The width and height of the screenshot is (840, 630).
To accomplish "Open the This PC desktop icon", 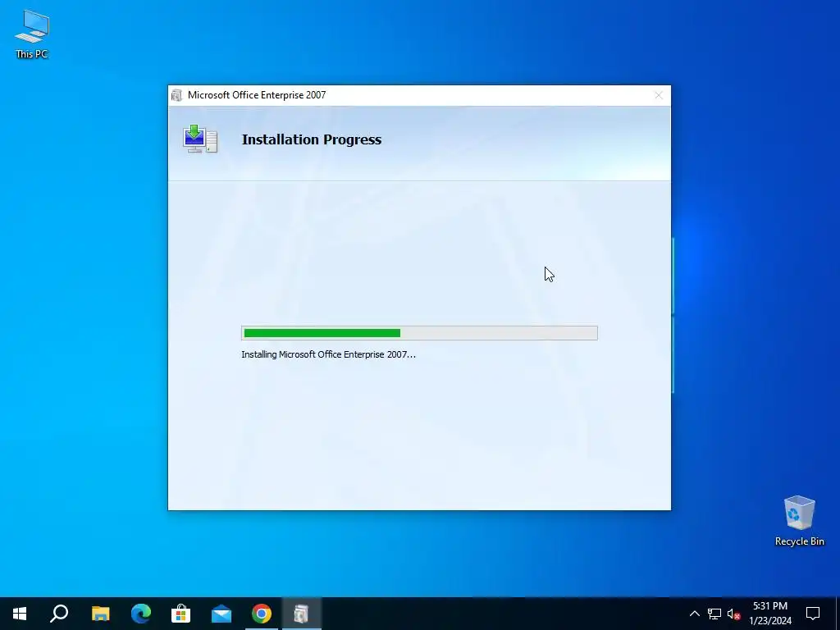I will tap(32, 33).
